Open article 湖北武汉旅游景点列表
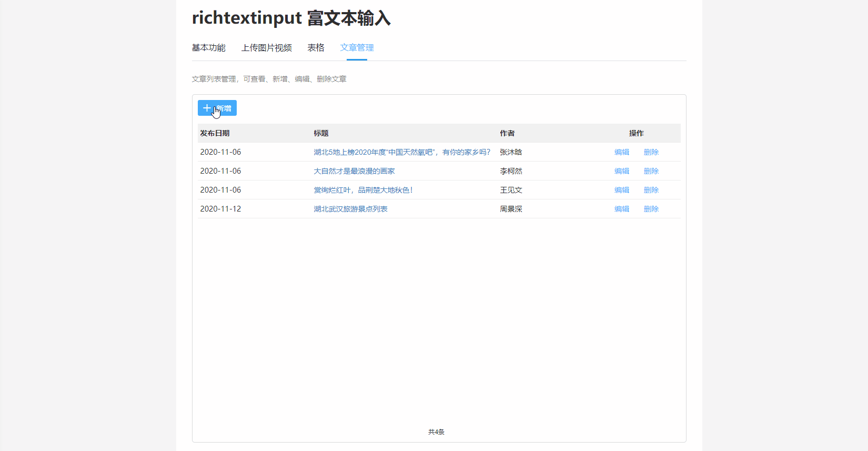Image resolution: width=868 pixels, height=451 pixels. pyautogui.click(x=350, y=209)
